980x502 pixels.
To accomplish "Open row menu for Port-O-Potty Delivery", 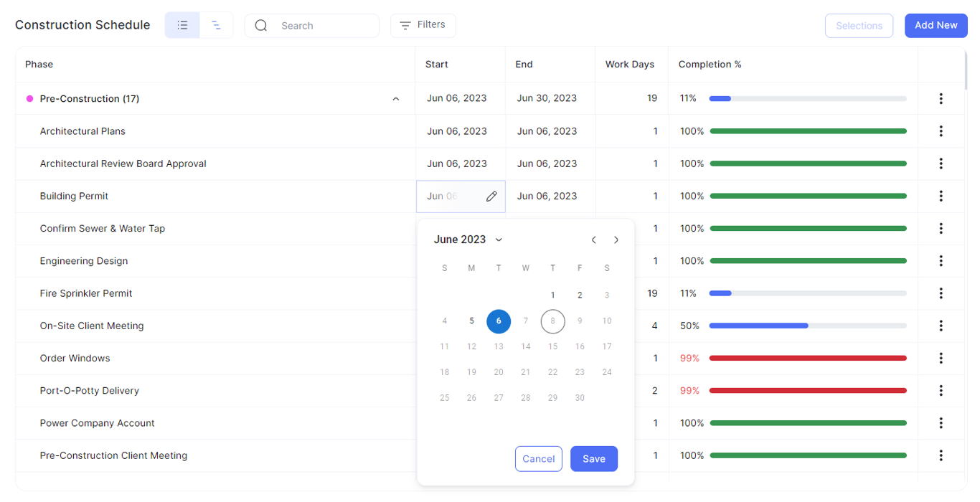I will pos(941,391).
